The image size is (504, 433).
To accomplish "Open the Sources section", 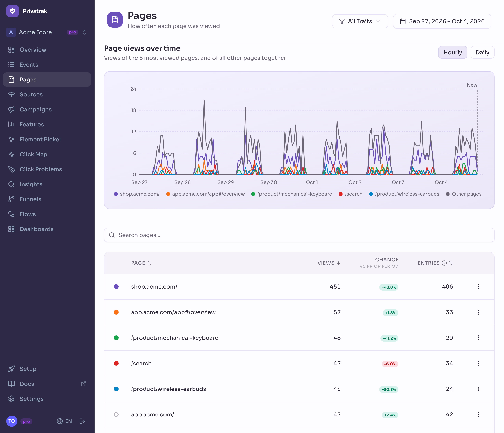I will tap(47, 95).
